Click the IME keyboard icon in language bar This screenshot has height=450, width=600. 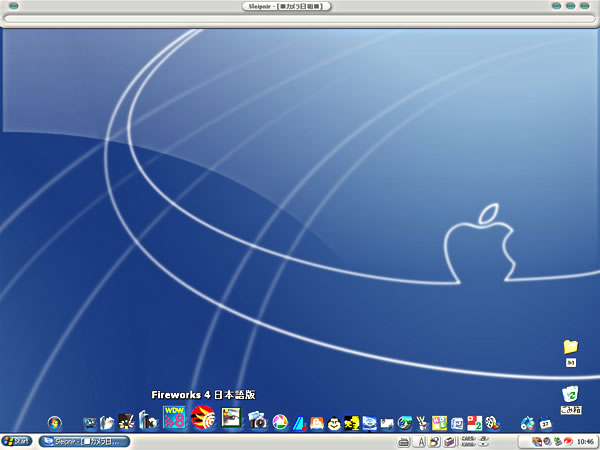click(x=403, y=442)
